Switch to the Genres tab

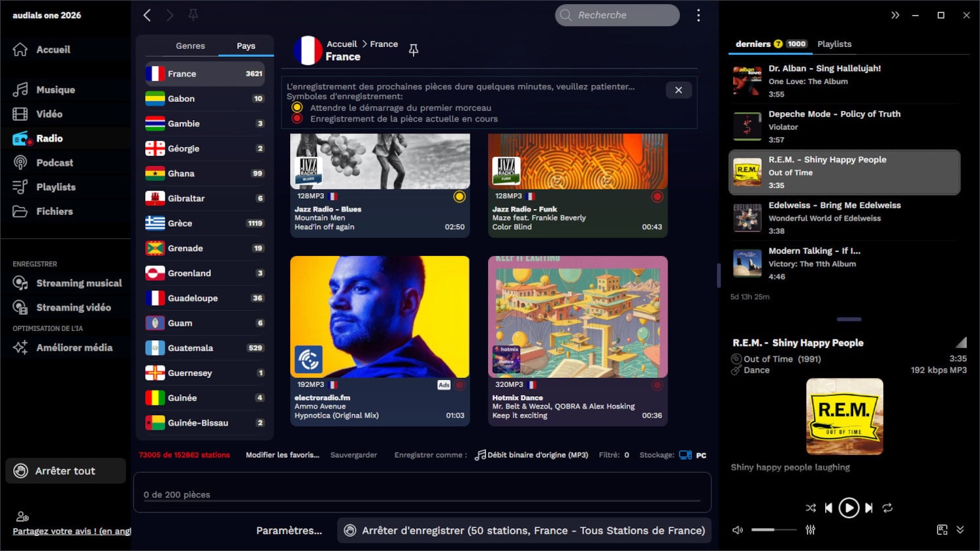point(190,46)
